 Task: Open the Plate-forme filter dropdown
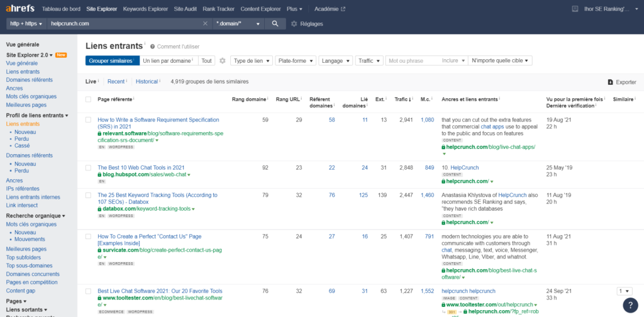[x=296, y=61]
